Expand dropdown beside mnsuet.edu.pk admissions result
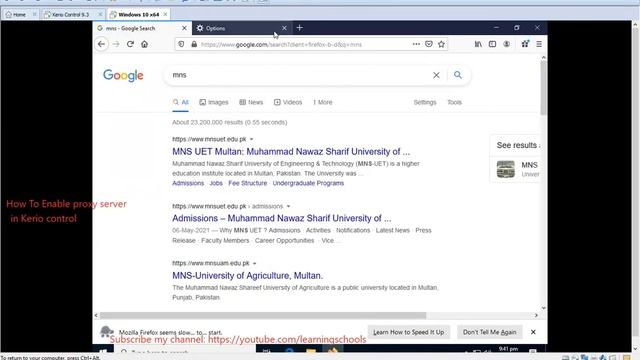This screenshot has width=640, height=360. 288,206
